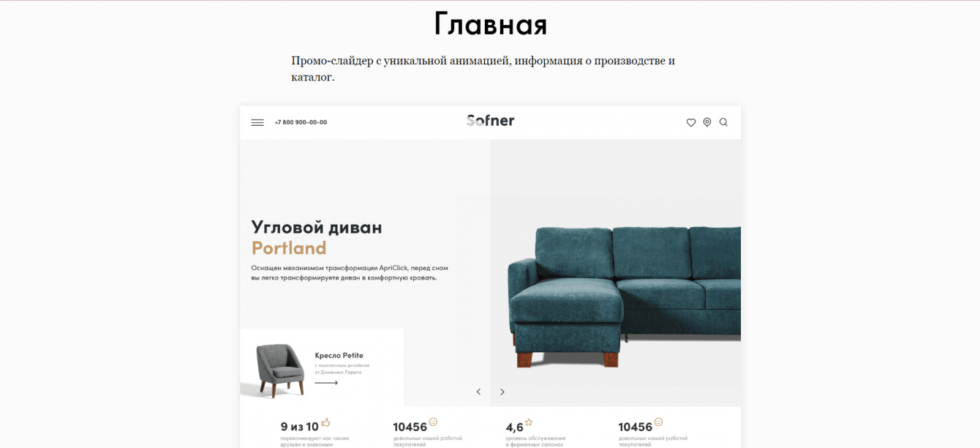
Task: Click the smiley icon after first 10456
Action: (x=433, y=422)
